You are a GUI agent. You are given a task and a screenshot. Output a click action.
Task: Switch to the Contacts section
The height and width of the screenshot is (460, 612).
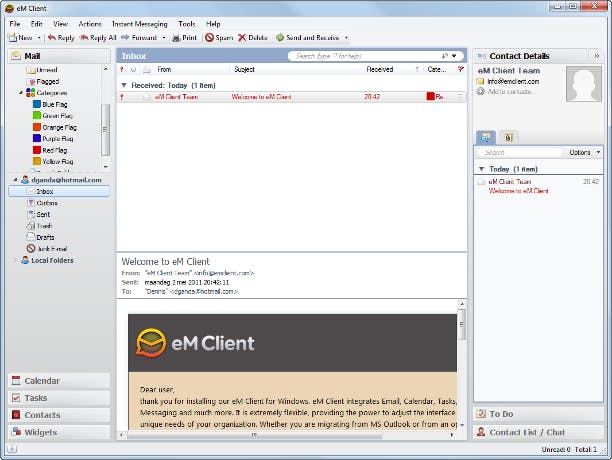click(59, 415)
